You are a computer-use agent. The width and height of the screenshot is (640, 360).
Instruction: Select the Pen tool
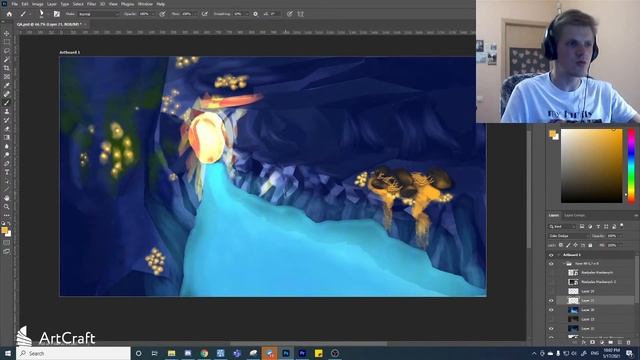click(x=7, y=164)
